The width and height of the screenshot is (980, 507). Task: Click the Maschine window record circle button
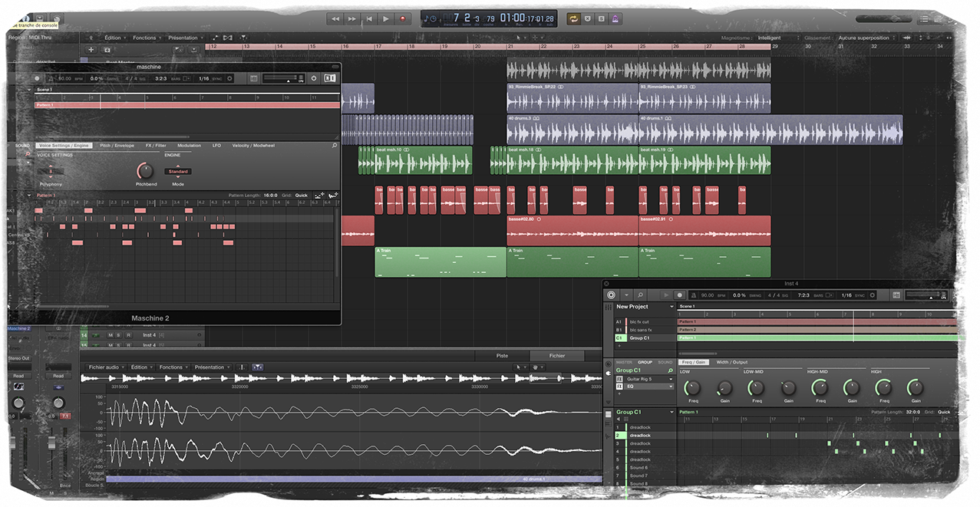coord(37,78)
